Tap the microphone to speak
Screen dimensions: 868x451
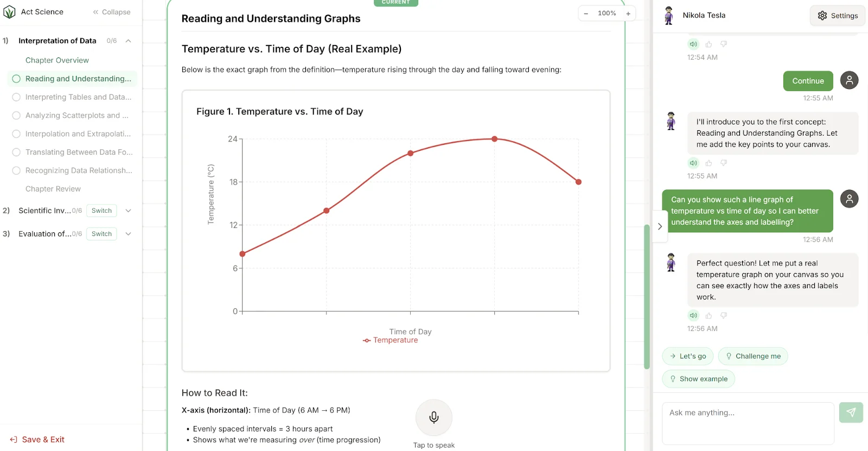(x=433, y=417)
